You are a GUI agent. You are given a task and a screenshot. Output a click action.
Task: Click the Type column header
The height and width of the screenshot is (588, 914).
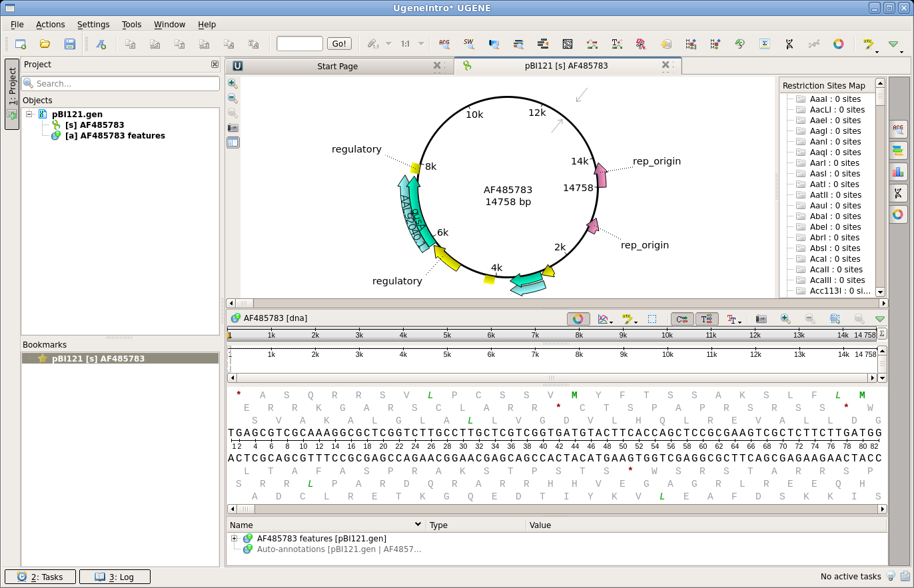pos(476,525)
